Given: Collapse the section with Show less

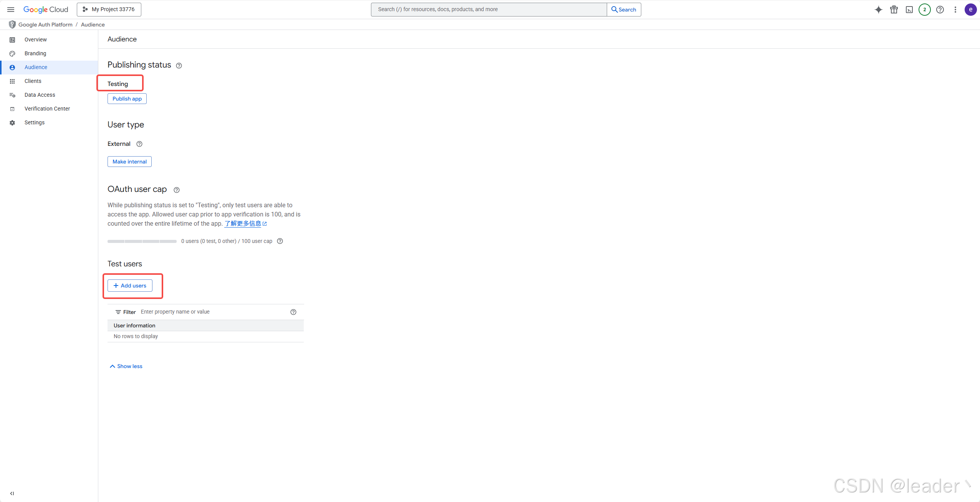Looking at the screenshot, I should (126, 366).
